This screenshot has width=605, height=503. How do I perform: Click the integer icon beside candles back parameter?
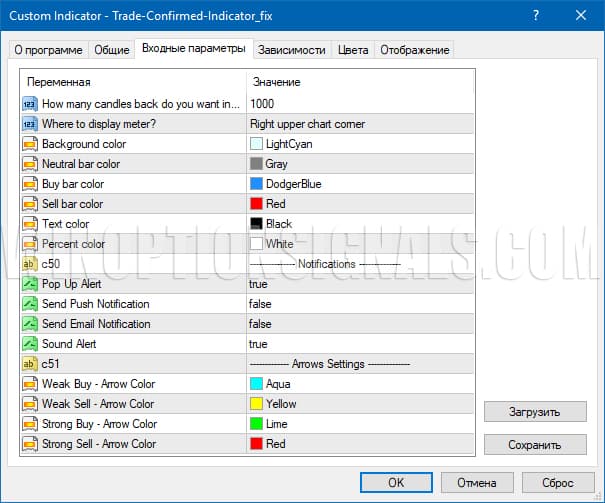coord(29,104)
